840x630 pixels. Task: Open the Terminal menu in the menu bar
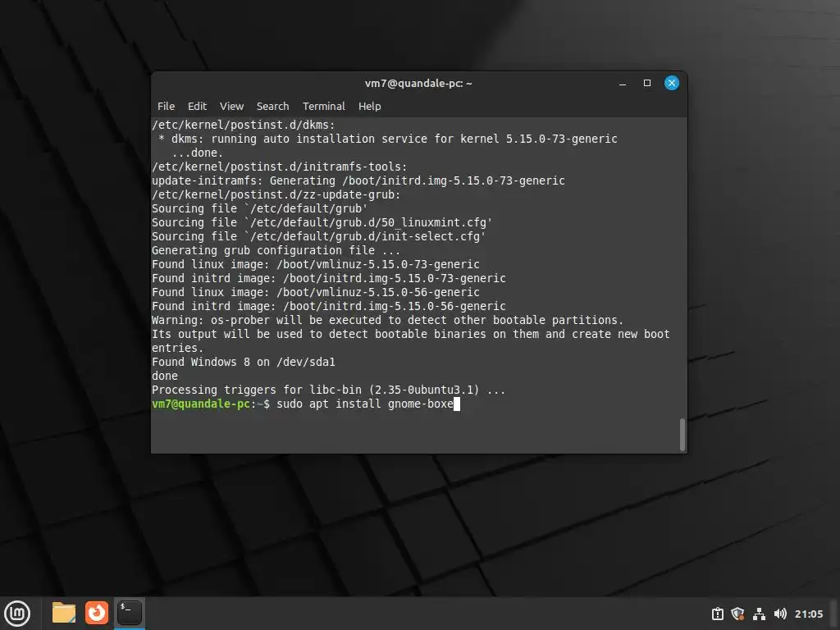323,106
